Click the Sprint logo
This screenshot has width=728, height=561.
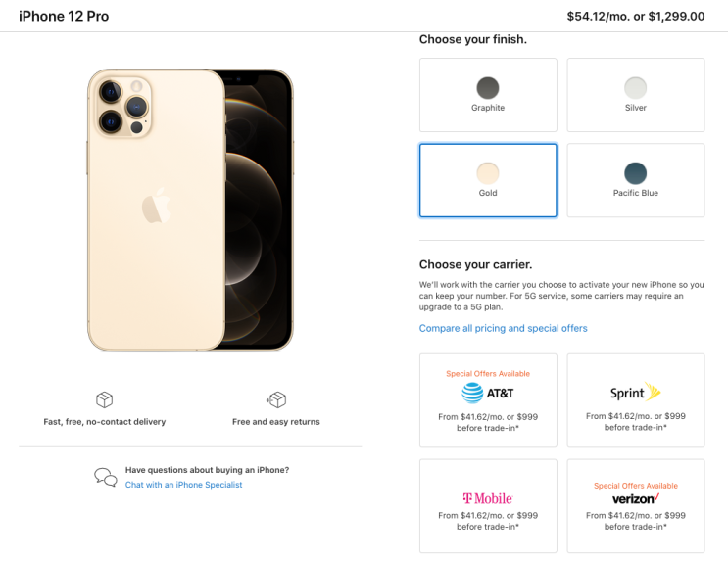tap(635, 393)
